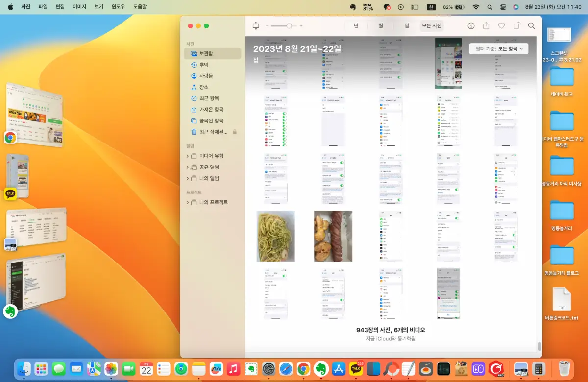Click the thumbnail zoom slider
588x382 pixels.
pyautogui.click(x=284, y=26)
